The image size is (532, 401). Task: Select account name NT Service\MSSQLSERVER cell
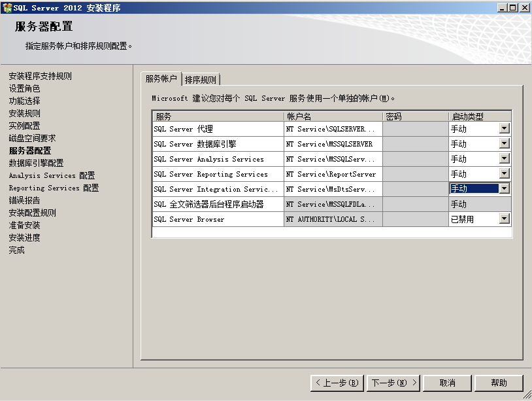(x=333, y=144)
